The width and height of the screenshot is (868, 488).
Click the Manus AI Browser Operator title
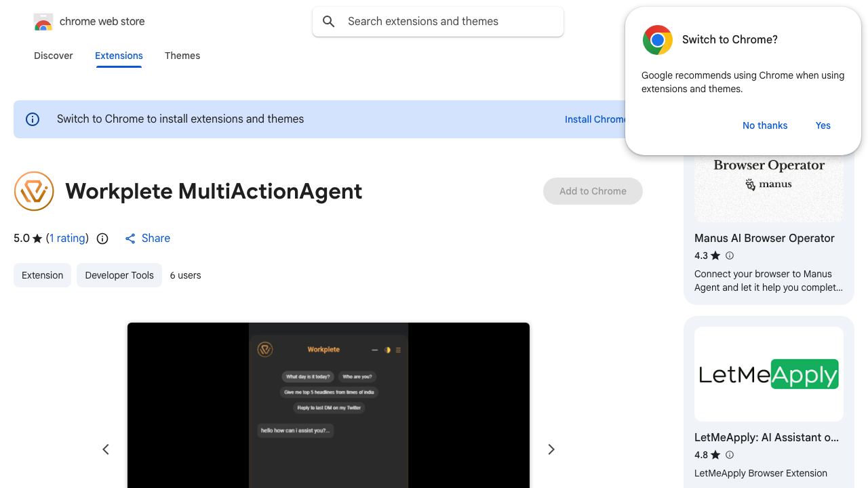click(764, 239)
